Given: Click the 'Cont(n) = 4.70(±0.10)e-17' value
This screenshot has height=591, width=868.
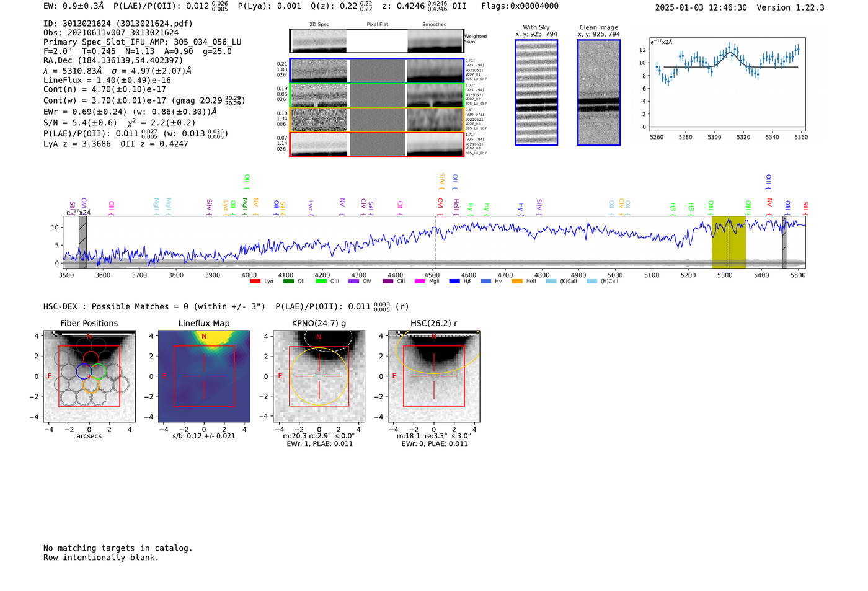Looking at the screenshot, I should 105,89.
